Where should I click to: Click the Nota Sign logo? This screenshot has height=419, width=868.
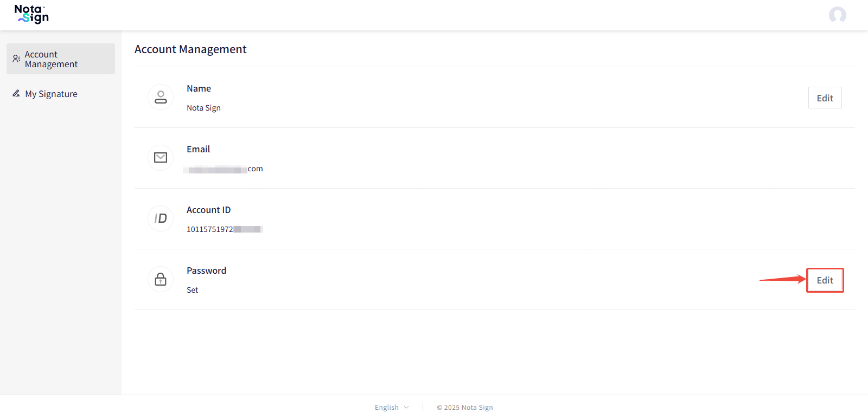click(31, 14)
